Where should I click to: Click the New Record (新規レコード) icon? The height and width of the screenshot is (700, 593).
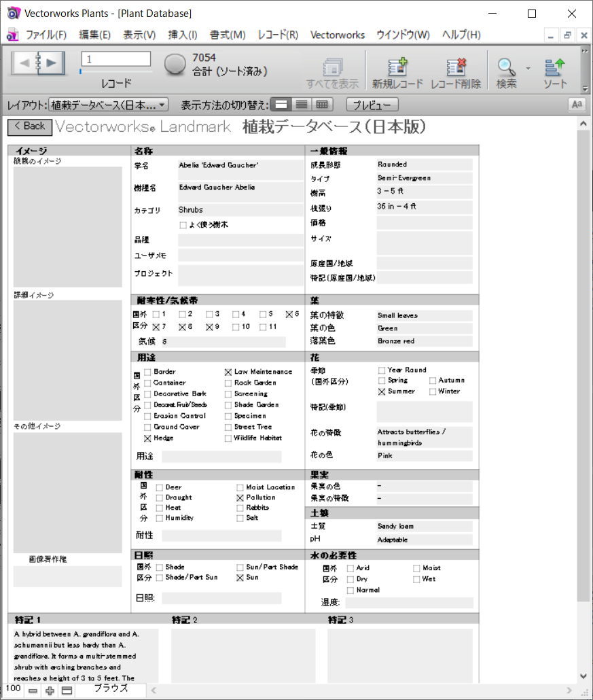point(397,67)
